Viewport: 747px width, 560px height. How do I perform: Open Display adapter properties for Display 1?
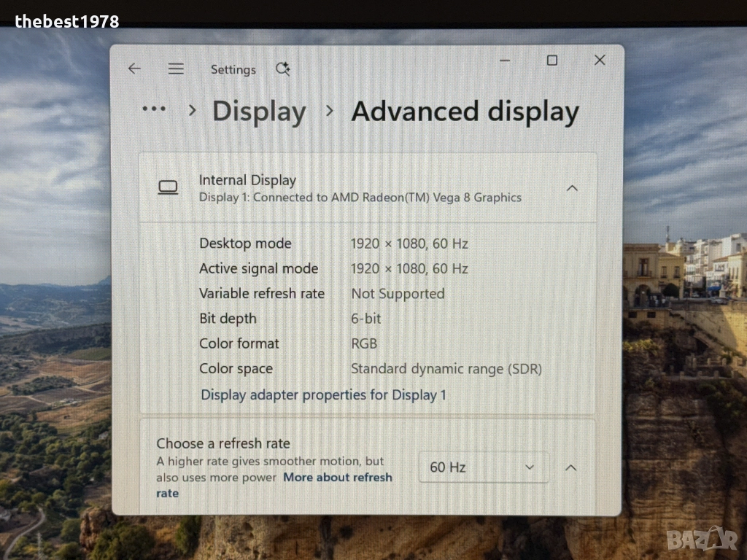click(x=323, y=395)
